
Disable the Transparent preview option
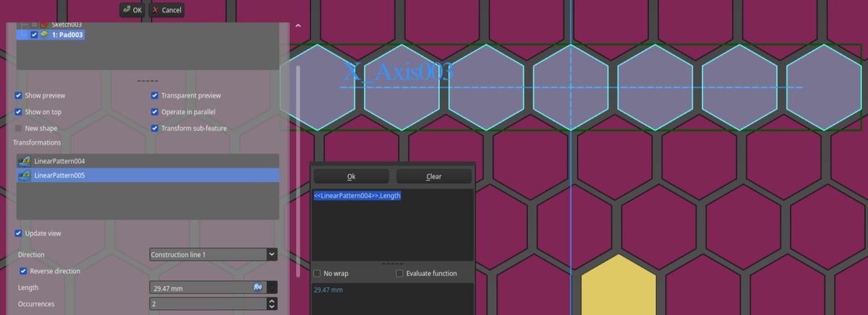pyautogui.click(x=155, y=95)
